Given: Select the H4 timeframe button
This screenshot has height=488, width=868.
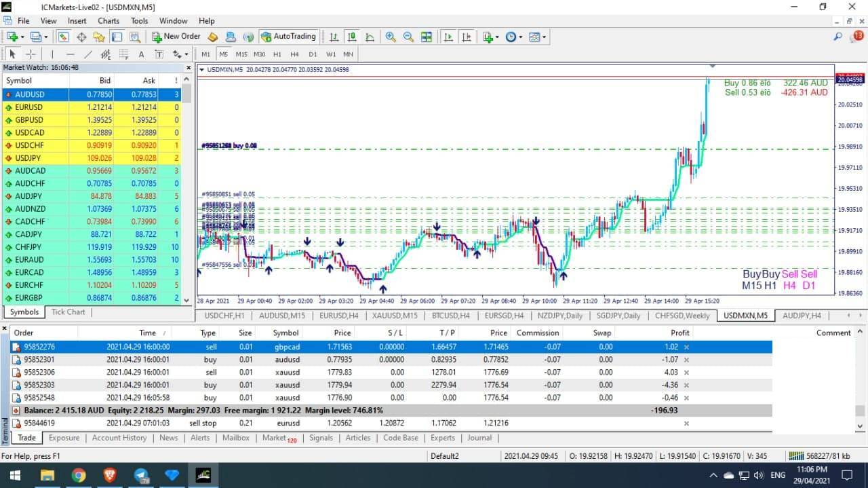Looking at the screenshot, I should pos(294,54).
